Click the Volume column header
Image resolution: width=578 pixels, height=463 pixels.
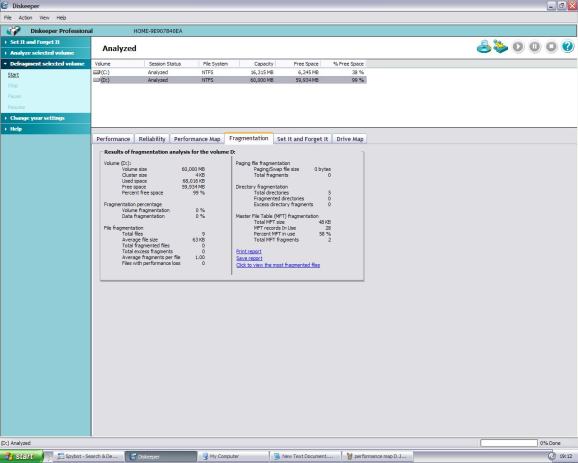tap(118, 64)
